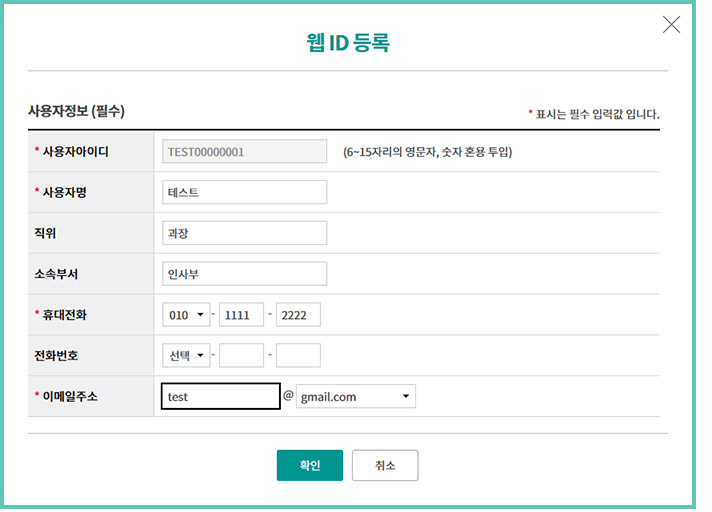Click the 이메일주소 row label
This screenshot has height=512, width=712.
point(70,397)
